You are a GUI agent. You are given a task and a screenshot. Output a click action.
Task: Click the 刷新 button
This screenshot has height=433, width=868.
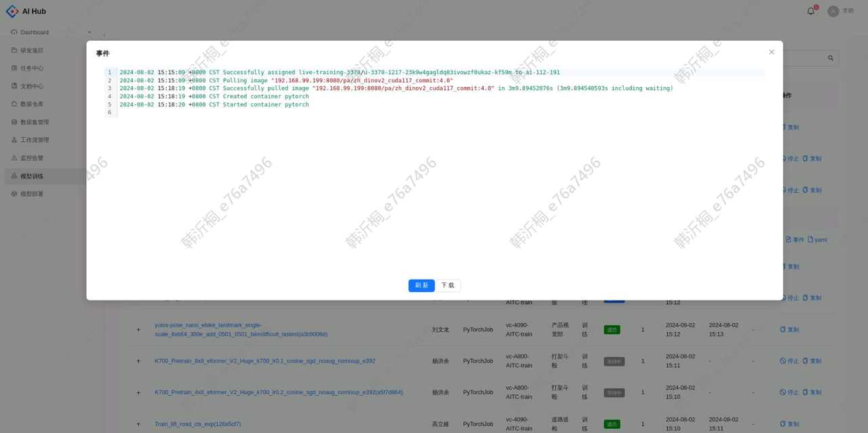click(421, 286)
